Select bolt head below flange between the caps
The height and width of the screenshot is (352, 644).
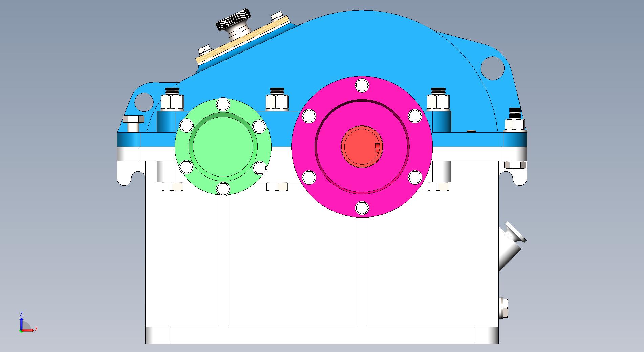(x=277, y=187)
